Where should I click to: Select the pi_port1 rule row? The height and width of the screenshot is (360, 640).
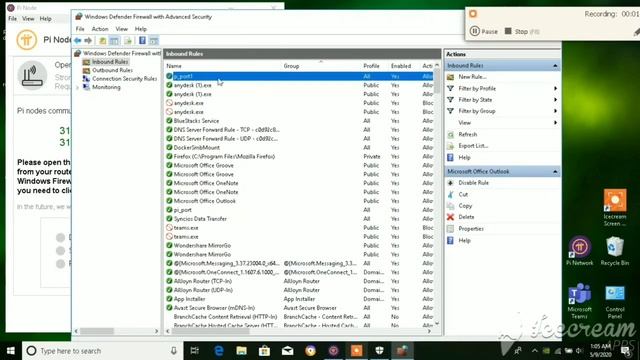click(x=299, y=76)
